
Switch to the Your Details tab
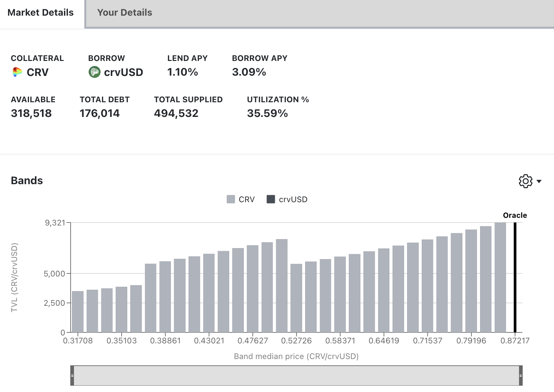click(124, 13)
